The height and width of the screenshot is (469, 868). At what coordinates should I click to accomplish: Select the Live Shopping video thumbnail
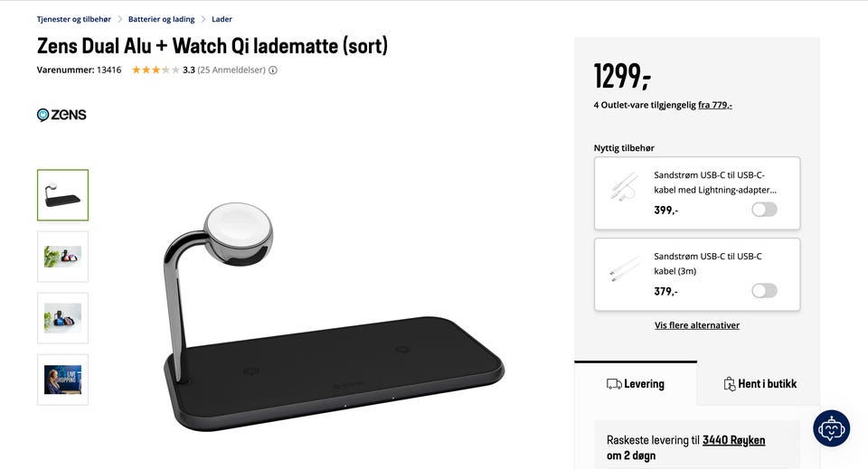click(x=62, y=380)
